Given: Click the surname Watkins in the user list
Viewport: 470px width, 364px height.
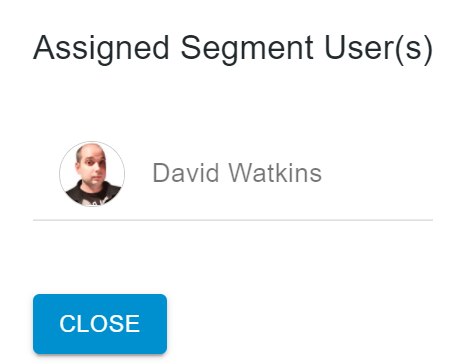Looking at the screenshot, I should pos(275,173).
